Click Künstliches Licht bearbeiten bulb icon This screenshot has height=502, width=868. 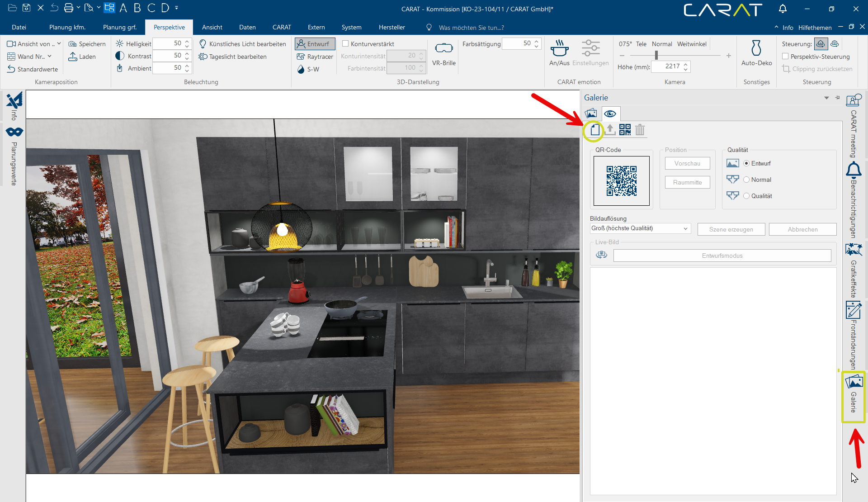pos(203,44)
